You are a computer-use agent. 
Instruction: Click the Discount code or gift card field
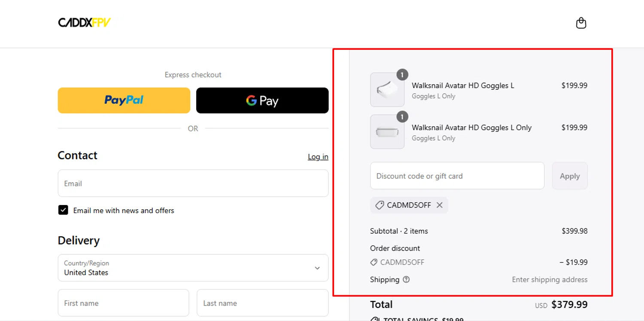click(457, 176)
